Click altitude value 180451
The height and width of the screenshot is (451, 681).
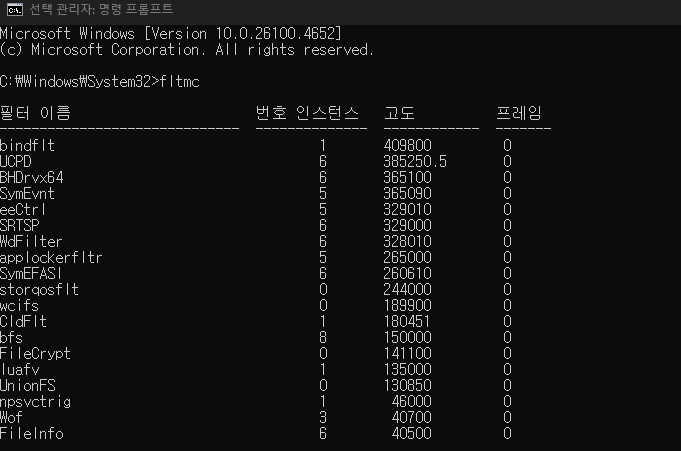(407, 322)
